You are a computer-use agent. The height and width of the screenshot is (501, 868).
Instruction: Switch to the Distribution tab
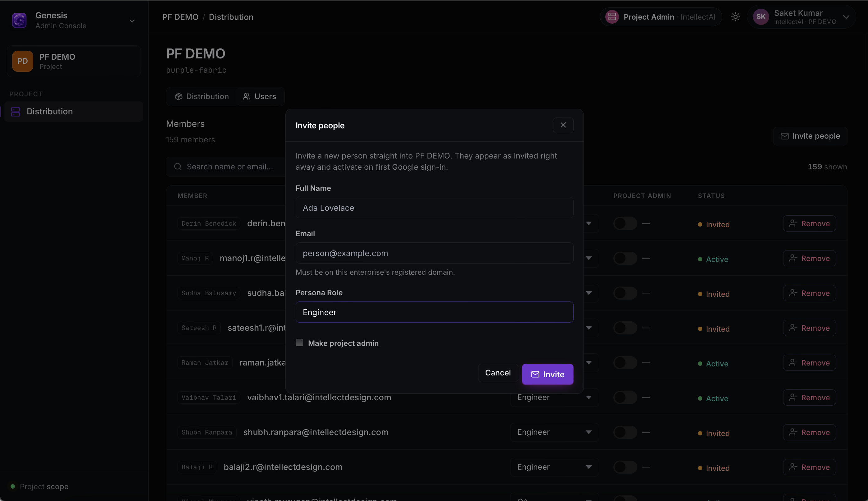point(202,97)
